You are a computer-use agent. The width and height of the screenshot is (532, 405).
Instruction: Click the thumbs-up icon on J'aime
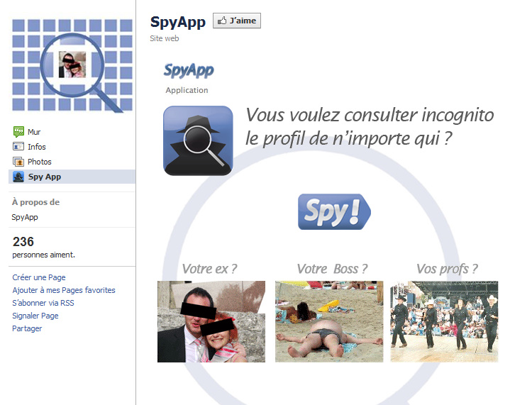tap(222, 21)
